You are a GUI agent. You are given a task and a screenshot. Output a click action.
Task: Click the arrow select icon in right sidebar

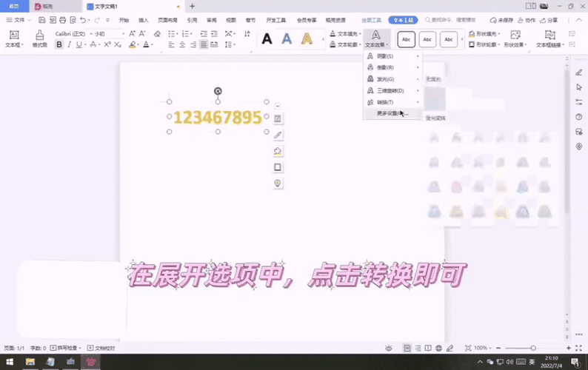pos(579,87)
